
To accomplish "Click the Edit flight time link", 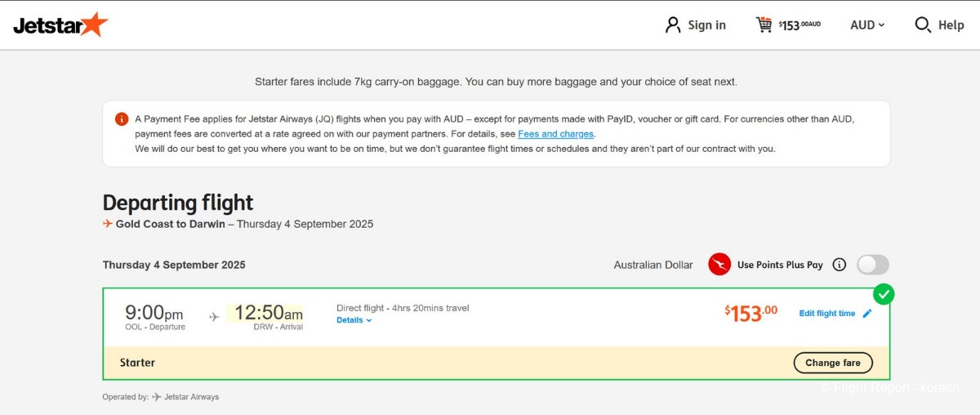I will 826,314.
